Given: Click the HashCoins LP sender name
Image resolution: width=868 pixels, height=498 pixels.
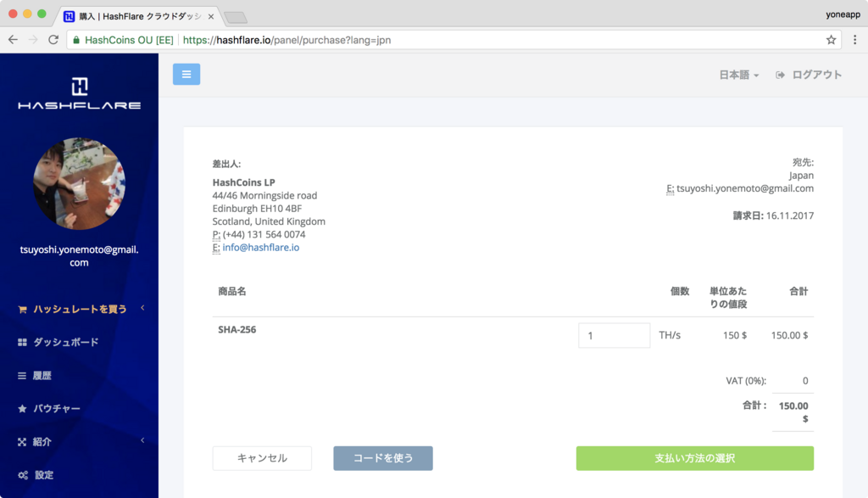Looking at the screenshot, I should [243, 182].
